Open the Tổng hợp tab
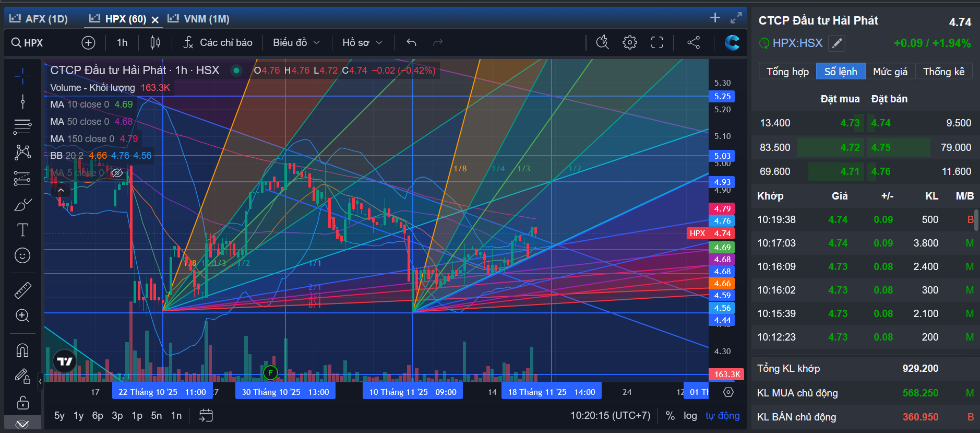Image resolution: width=980 pixels, height=433 pixels. [x=787, y=72]
